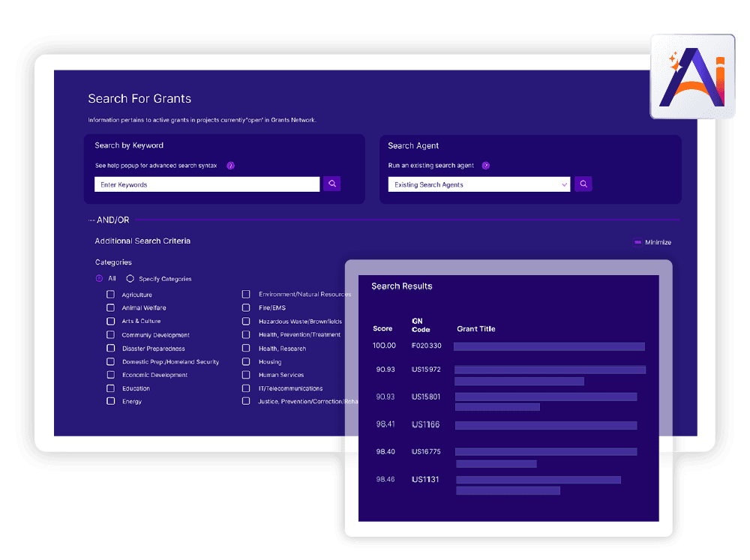Check the Education category checkbox
The width and height of the screenshot is (750, 560).
111,388
